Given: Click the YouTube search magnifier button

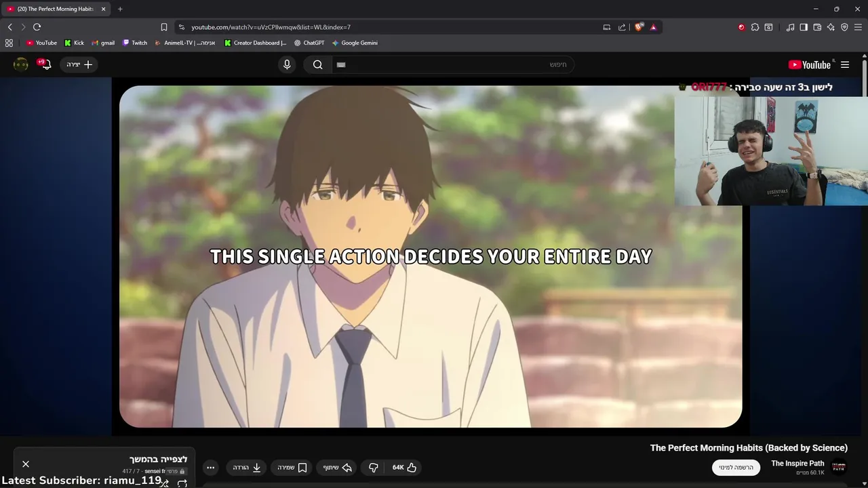Looking at the screenshot, I should 317,64.
